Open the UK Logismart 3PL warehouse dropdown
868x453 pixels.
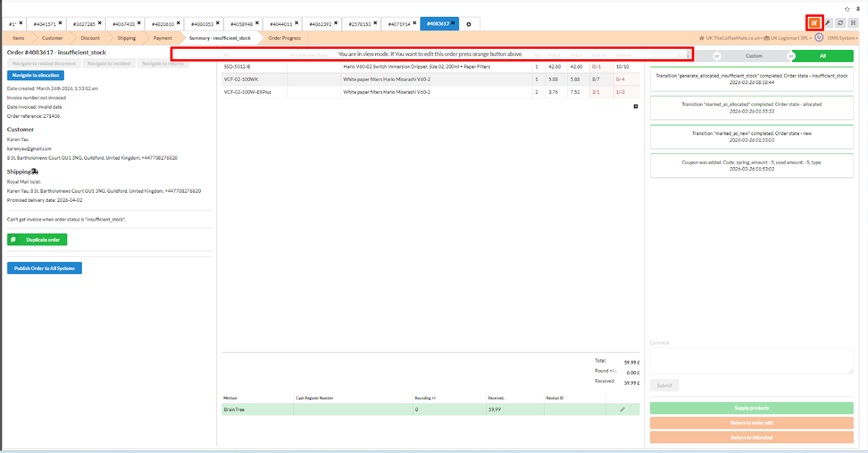(x=788, y=38)
